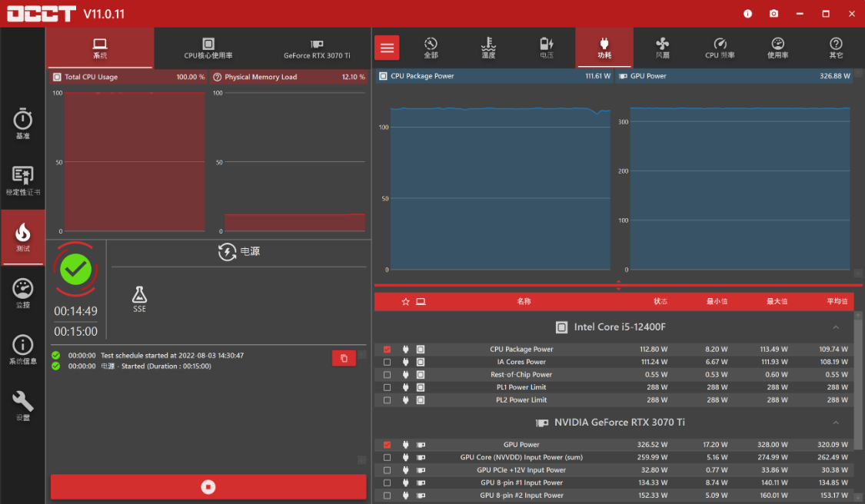This screenshot has height=504, width=865.
Task: Click the Physical Memory Load graph header
Action: click(289, 77)
